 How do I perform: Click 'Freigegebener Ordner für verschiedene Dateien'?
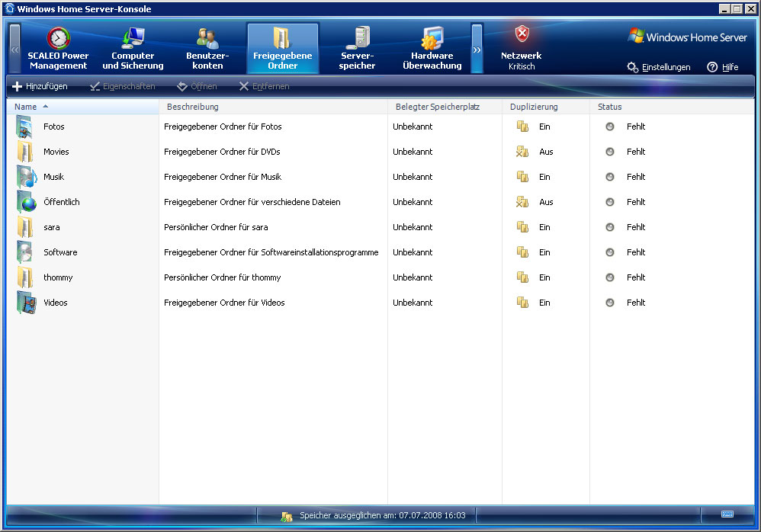pyautogui.click(x=252, y=202)
